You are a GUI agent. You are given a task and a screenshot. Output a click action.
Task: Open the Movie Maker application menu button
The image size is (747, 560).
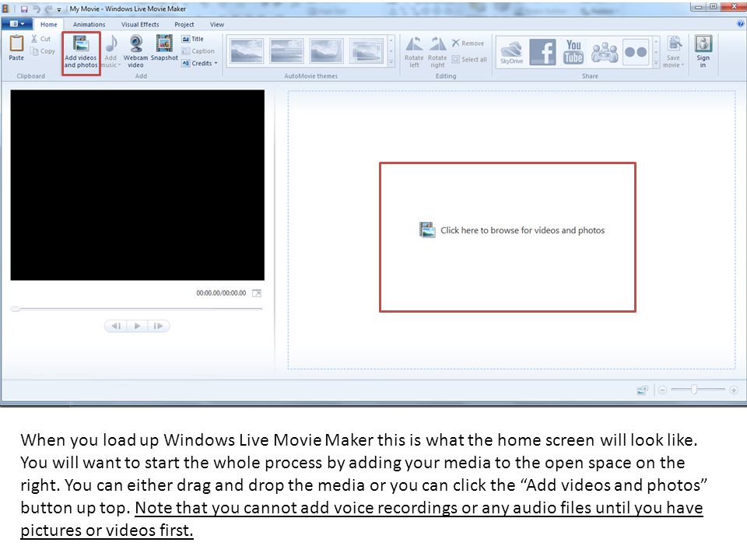pyautogui.click(x=16, y=24)
